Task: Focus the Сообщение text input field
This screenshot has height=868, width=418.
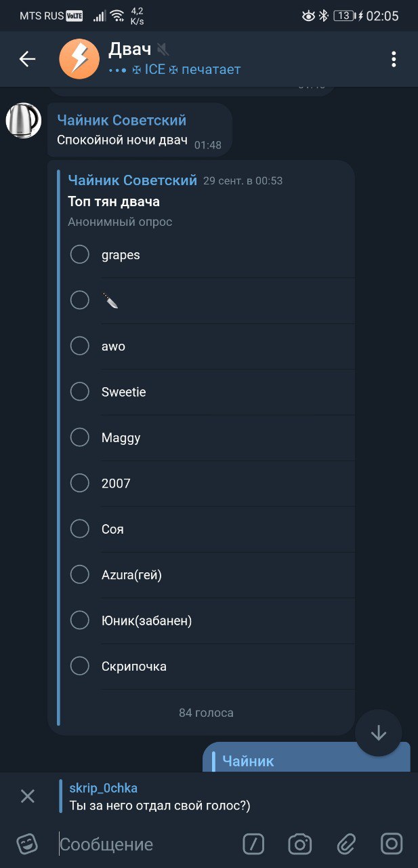Action: point(146,844)
